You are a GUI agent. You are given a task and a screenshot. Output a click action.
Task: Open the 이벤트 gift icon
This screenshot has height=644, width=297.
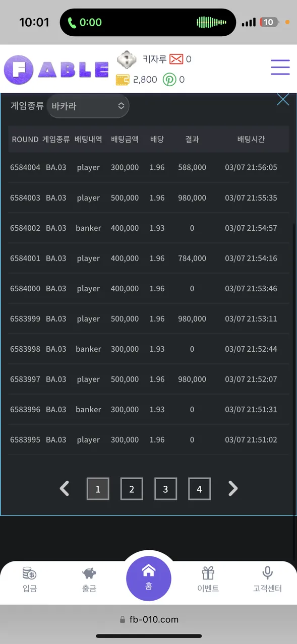(x=208, y=579)
